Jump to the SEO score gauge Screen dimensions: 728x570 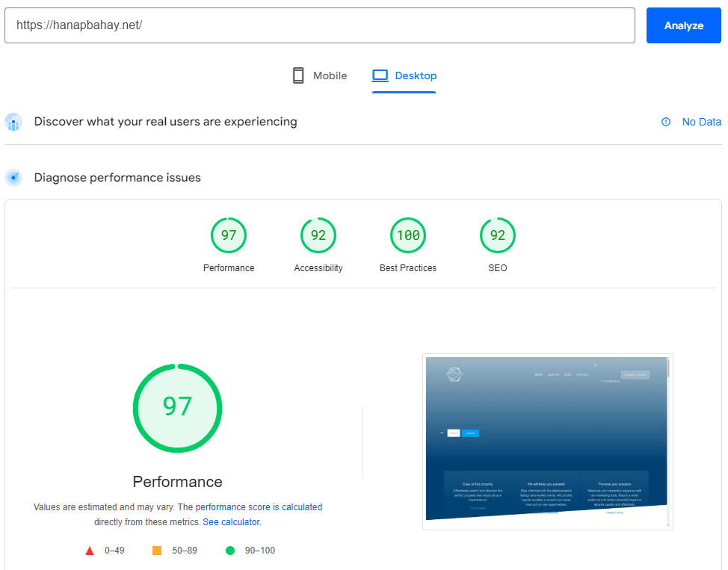tap(498, 236)
